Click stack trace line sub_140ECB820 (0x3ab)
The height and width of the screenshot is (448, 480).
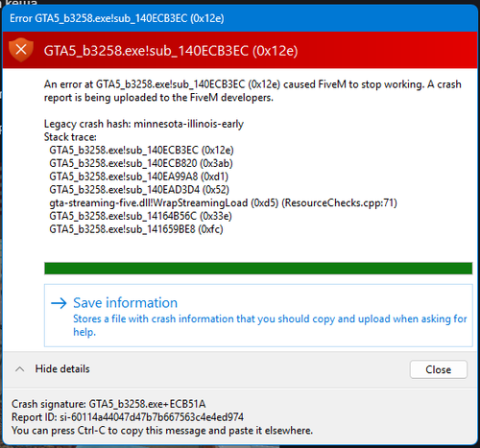click(141, 163)
